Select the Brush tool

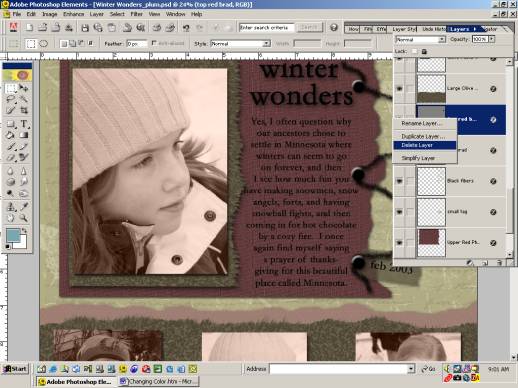click(x=10, y=146)
